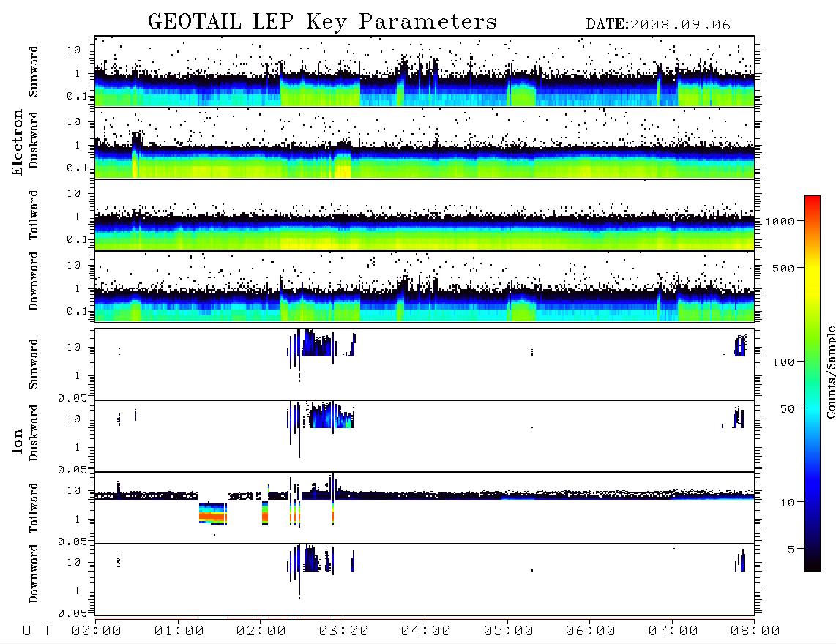The image size is (836, 644).
Task: Click the 100 colorbar tick value
Action: (x=783, y=362)
